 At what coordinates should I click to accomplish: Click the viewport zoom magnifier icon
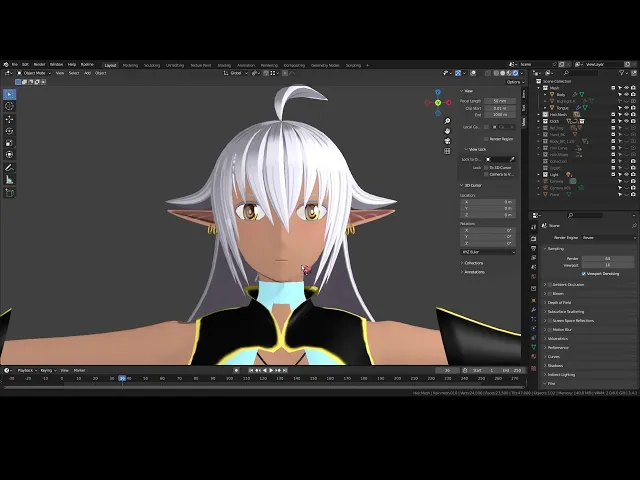point(447,121)
